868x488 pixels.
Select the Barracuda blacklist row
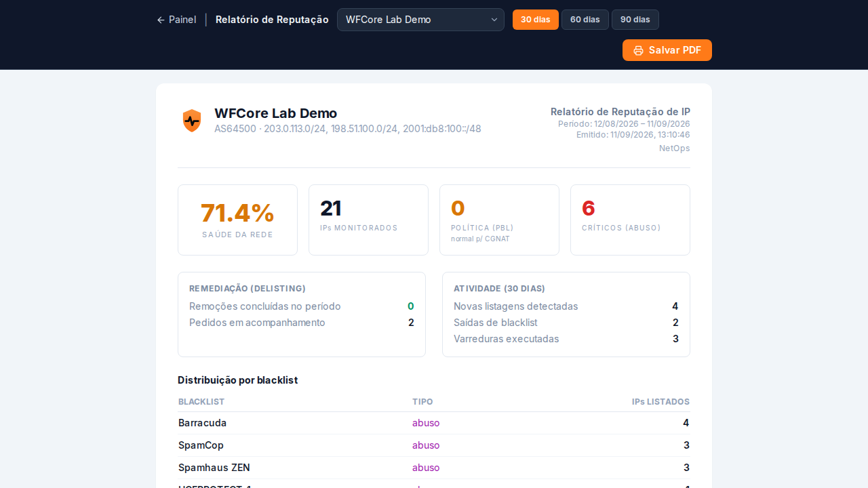tap(434, 423)
